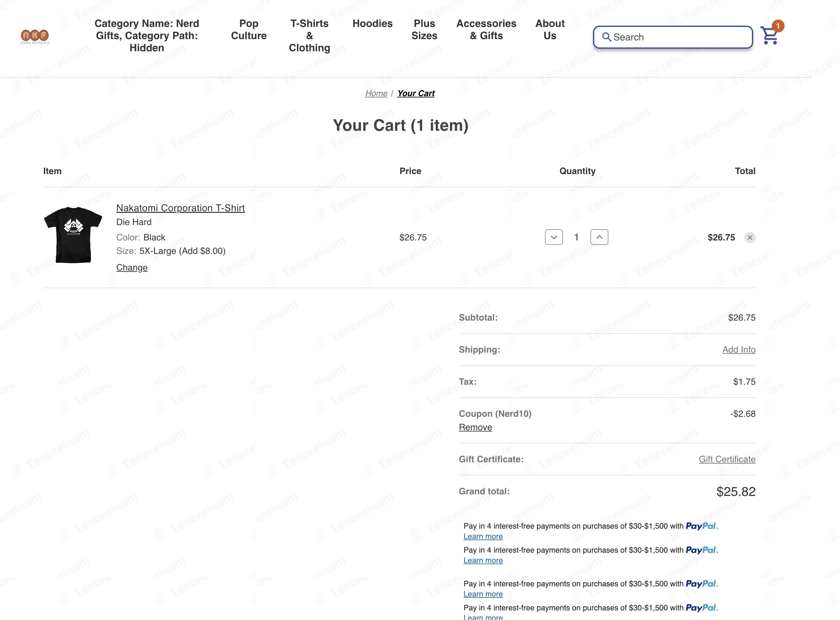Image resolution: width=840 pixels, height=620 pixels.
Task: Click the Total column header
Action: point(745,171)
